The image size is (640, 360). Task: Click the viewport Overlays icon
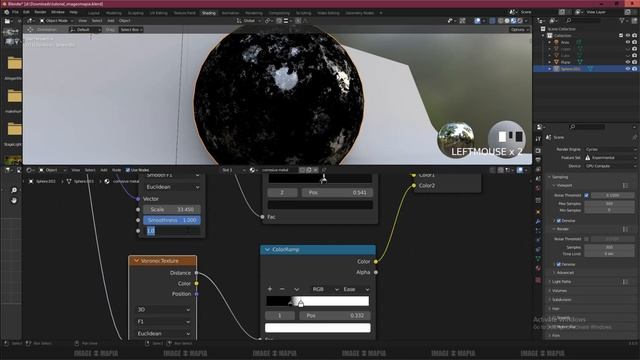tap(477, 20)
